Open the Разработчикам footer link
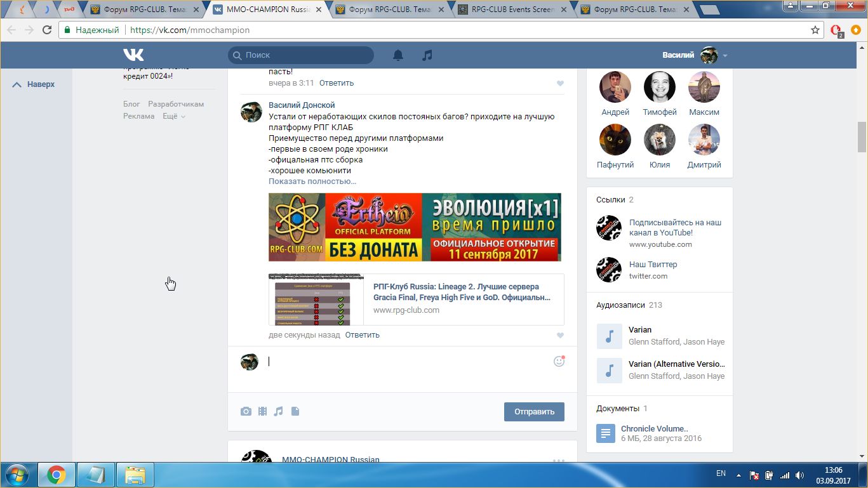This screenshot has height=488, width=868. [176, 104]
